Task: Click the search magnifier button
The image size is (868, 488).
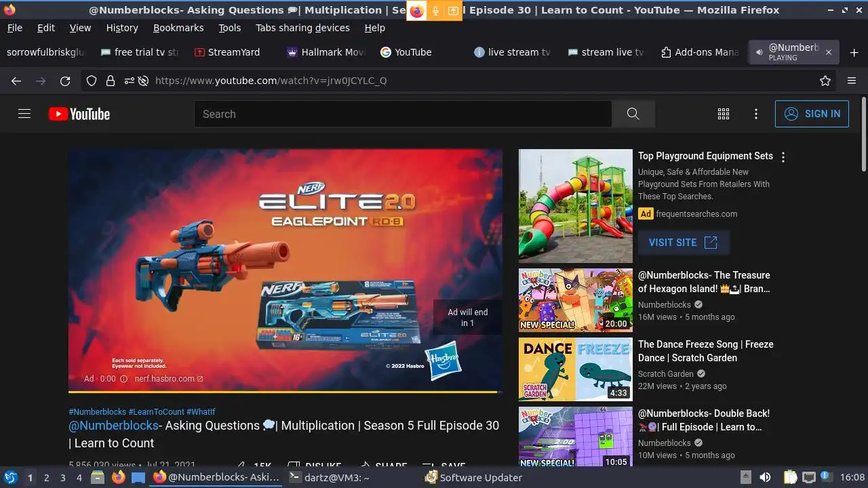Action: pos(633,114)
